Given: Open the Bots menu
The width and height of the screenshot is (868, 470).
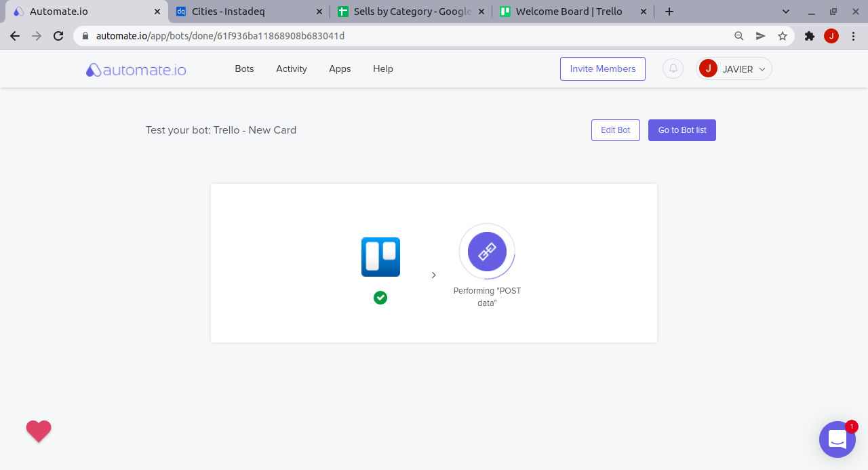Looking at the screenshot, I should 244,68.
